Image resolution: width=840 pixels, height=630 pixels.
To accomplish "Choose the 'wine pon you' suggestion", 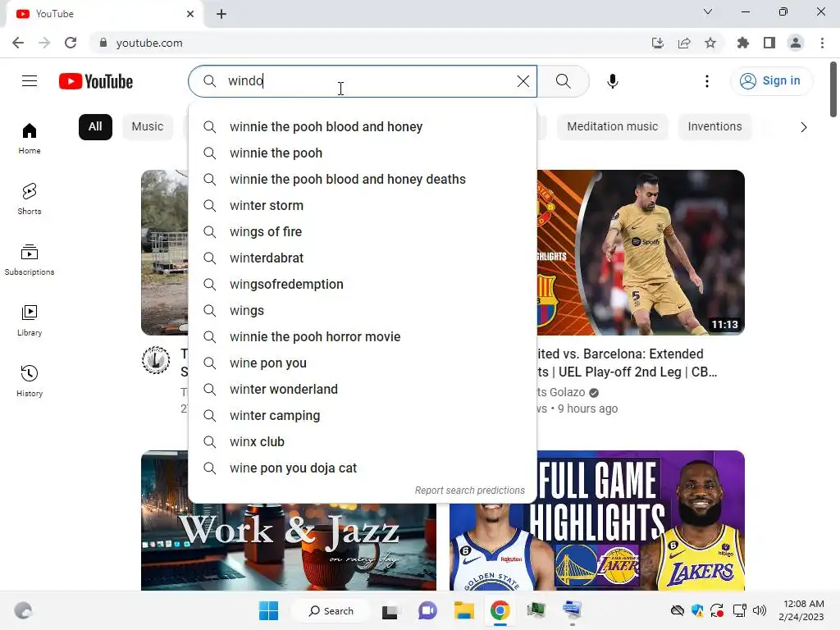I will point(363,363).
